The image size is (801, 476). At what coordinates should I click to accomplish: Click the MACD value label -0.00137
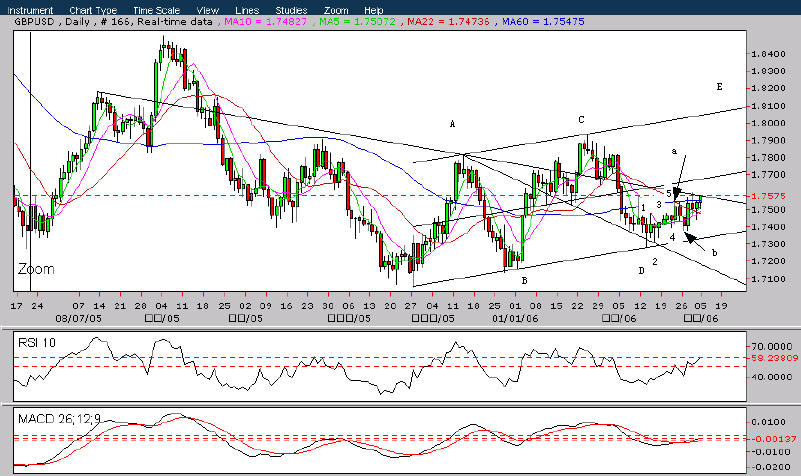(774, 439)
